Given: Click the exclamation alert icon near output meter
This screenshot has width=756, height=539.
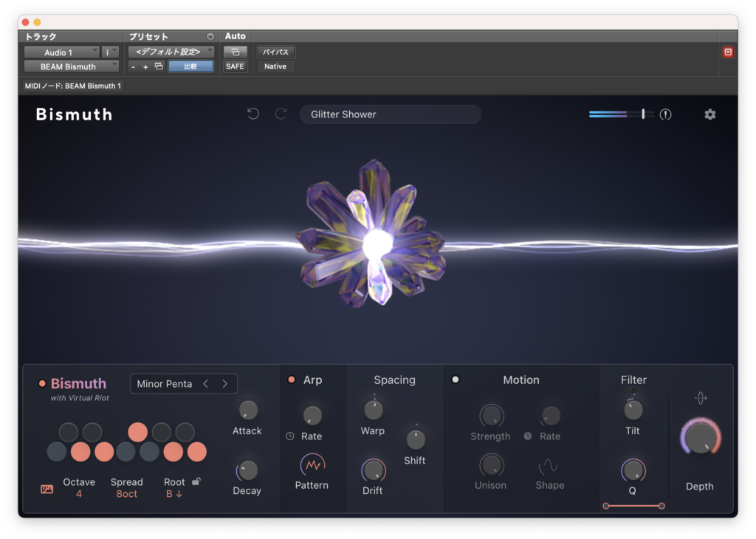Looking at the screenshot, I should coord(665,114).
